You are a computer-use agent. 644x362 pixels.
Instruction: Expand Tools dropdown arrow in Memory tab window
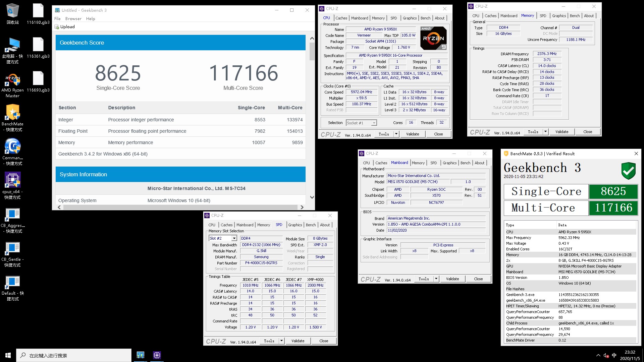pos(545,132)
